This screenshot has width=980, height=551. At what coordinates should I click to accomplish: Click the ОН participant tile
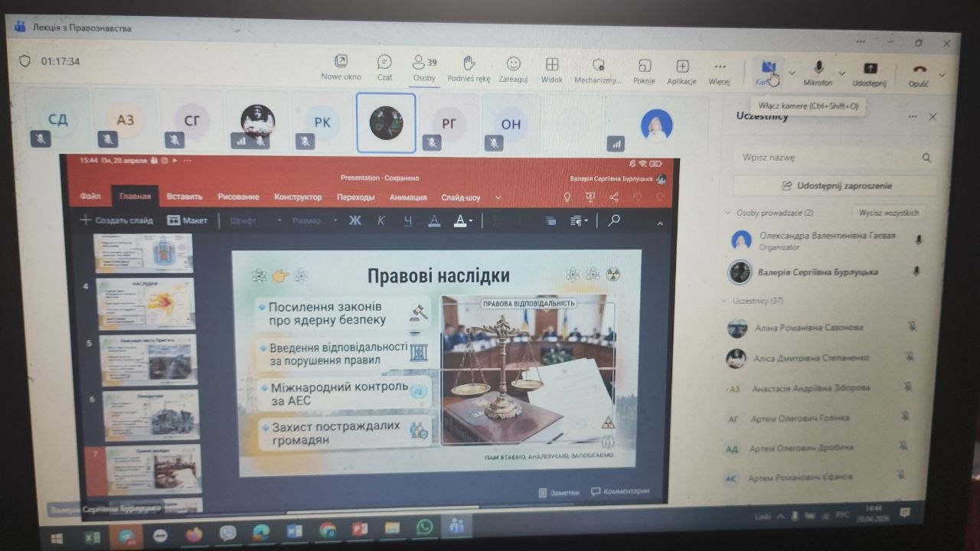coord(511,125)
